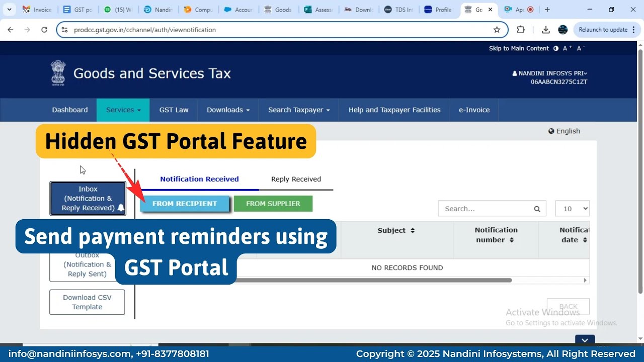The height and width of the screenshot is (362, 644).
Task: Click the address bar URL field
Action: (x=282, y=30)
